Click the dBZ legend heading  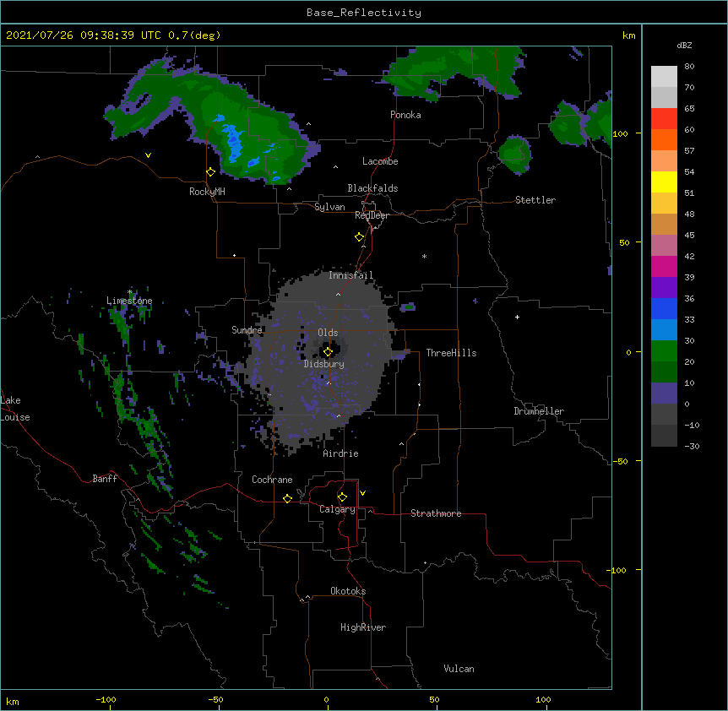coord(684,46)
